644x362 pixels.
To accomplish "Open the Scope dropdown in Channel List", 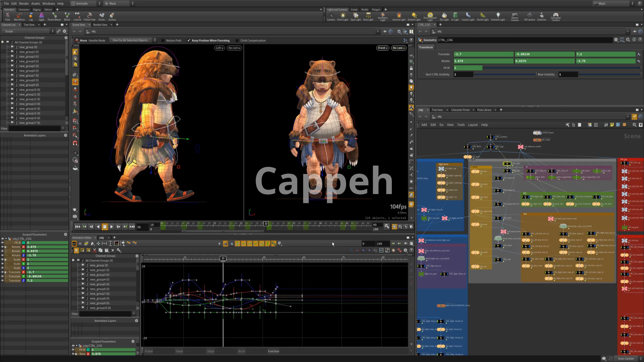I will click(x=29, y=31).
